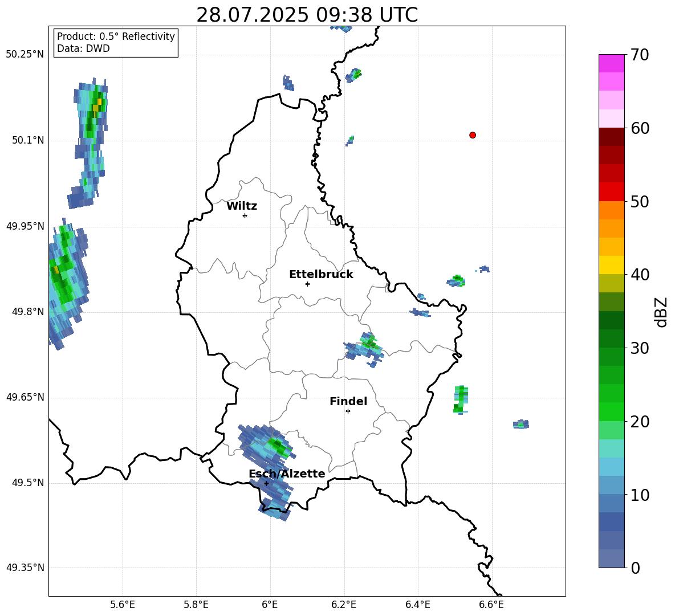Click the yellow-core rain cell near 50.1°N
The height and width of the screenshot is (616, 675).
click(90, 142)
